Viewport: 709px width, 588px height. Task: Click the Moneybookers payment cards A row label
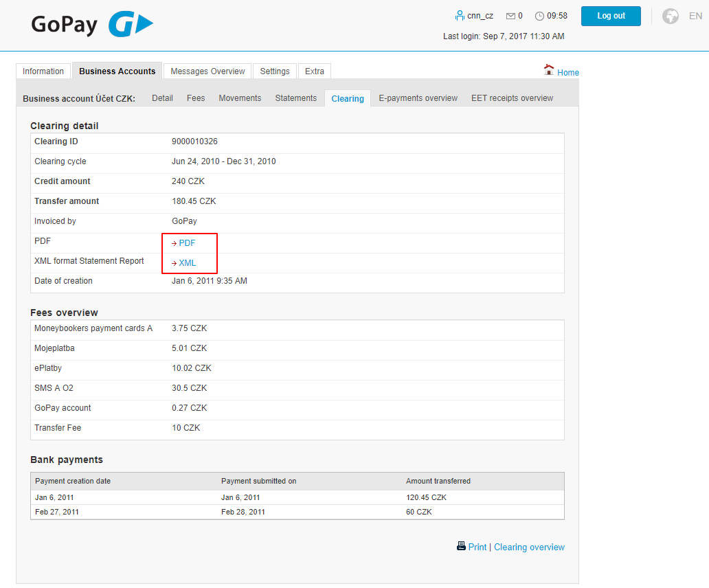(x=93, y=328)
